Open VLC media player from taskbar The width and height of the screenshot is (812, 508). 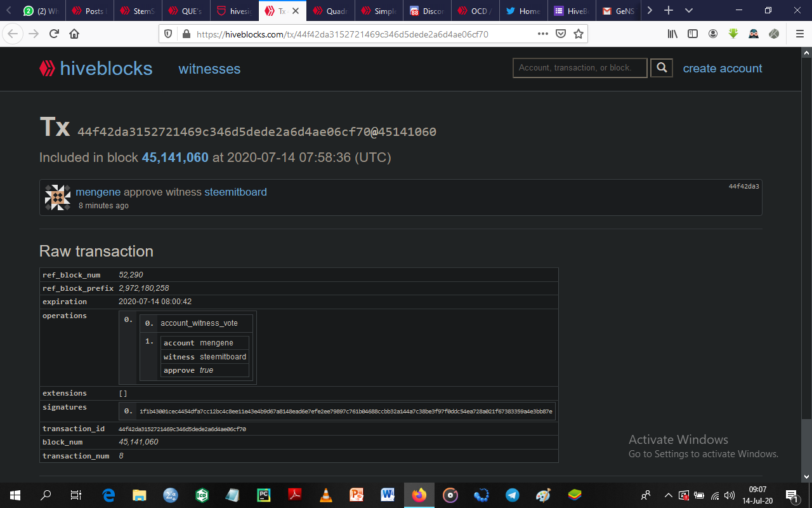pos(326,495)
